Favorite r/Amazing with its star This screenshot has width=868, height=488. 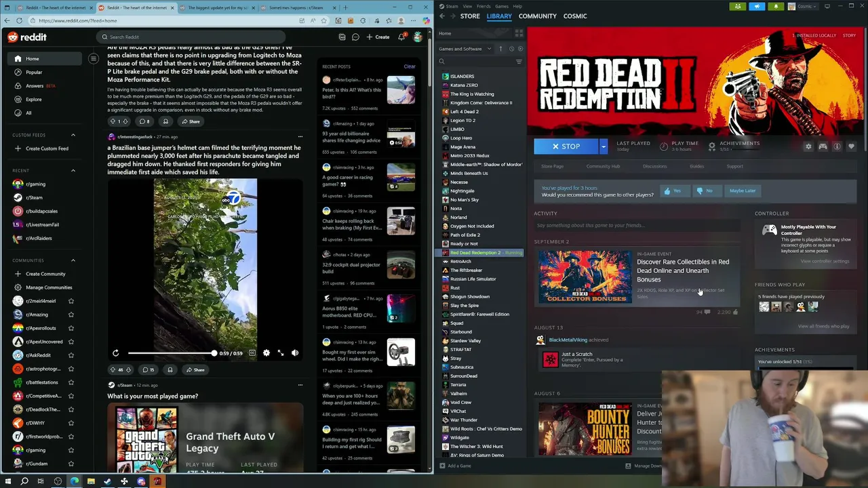pos(71,314)
